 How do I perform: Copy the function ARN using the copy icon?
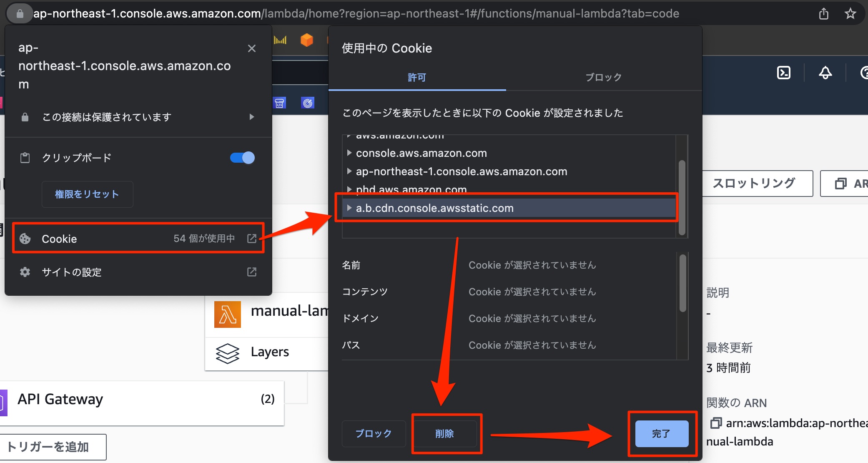point(717,423)
